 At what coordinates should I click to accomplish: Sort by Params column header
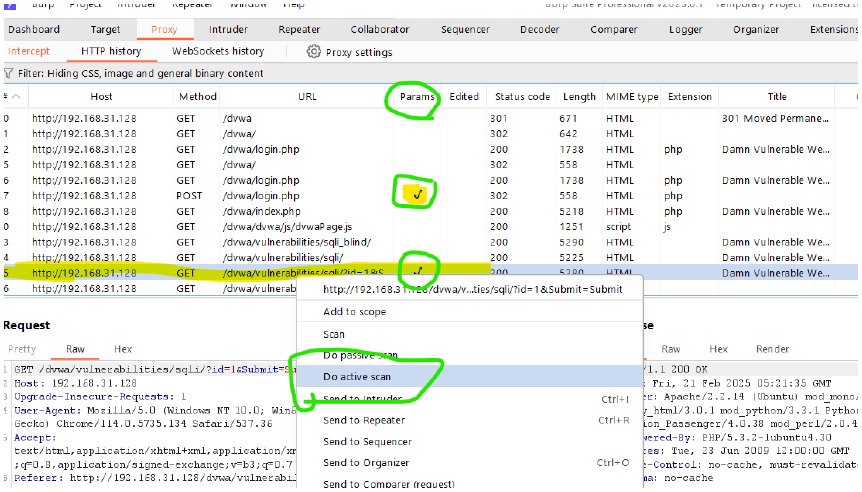(x=417, y=97)
